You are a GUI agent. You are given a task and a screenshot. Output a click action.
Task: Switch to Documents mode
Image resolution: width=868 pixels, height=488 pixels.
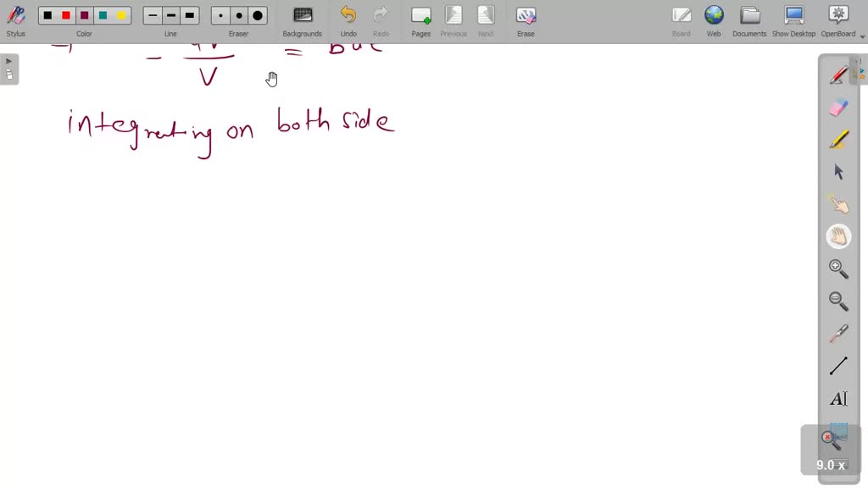point(749,20)
